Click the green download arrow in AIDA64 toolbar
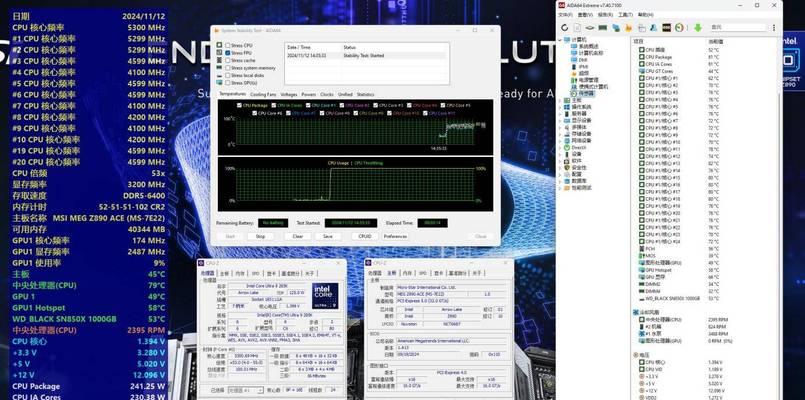805x400 pixels. (698, 27)
